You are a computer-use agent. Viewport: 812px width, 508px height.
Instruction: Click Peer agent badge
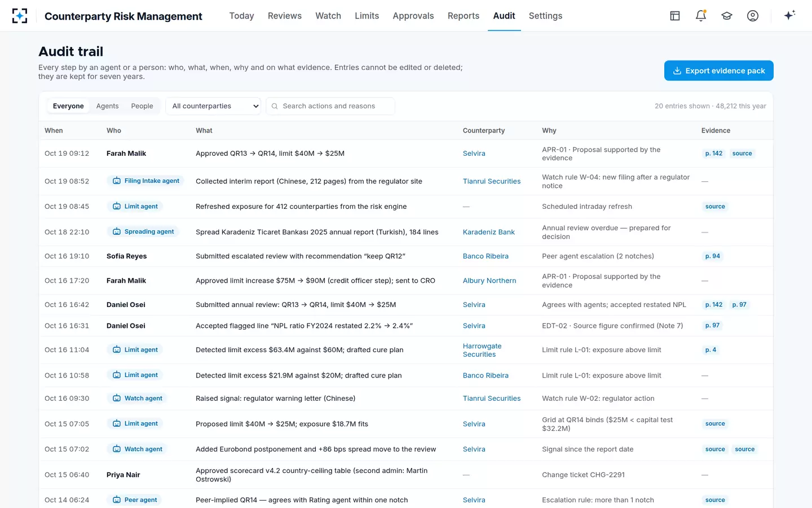134,500
